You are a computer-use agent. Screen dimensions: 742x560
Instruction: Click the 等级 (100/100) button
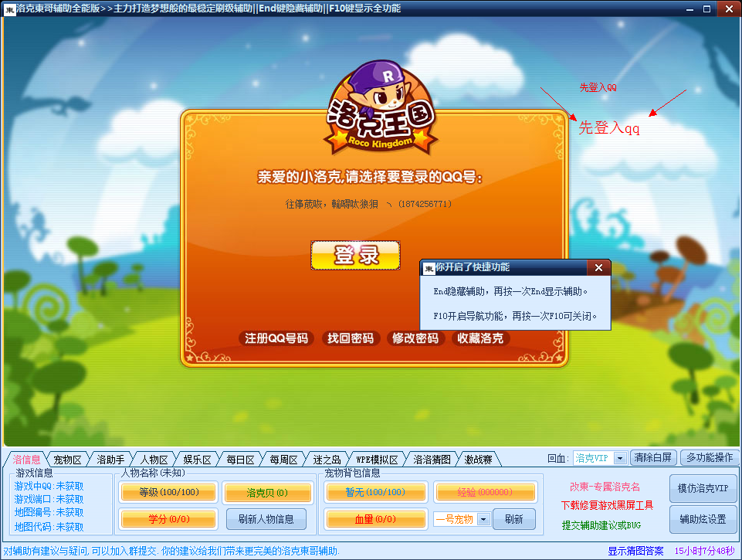tap(169, 492)
